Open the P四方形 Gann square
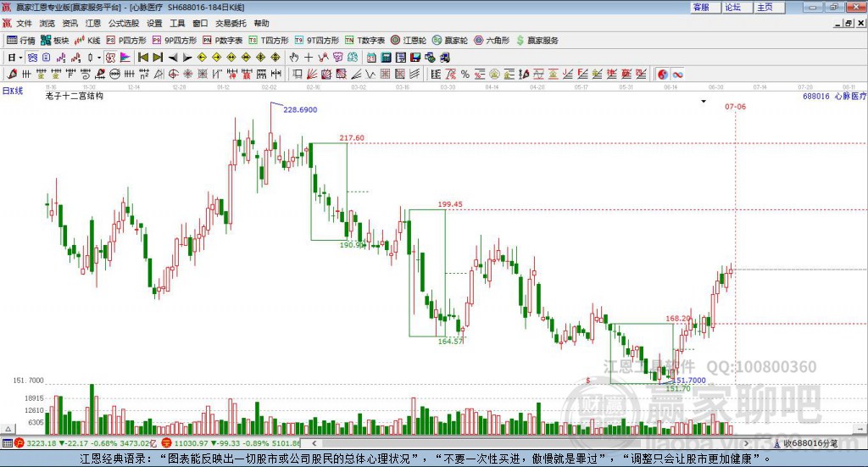The image size is (868, 467). point(126,41)
